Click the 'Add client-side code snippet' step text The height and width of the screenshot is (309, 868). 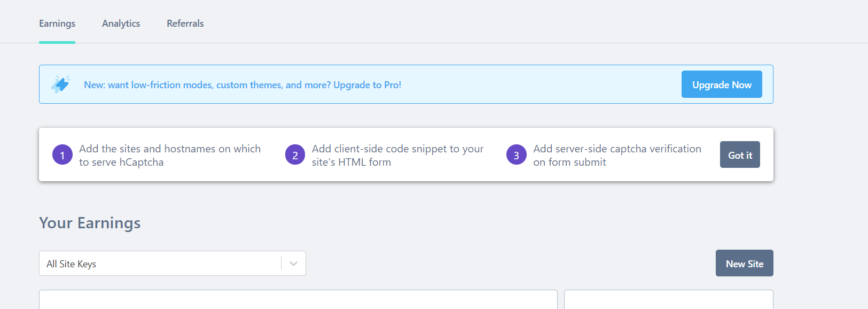[397, 155]
